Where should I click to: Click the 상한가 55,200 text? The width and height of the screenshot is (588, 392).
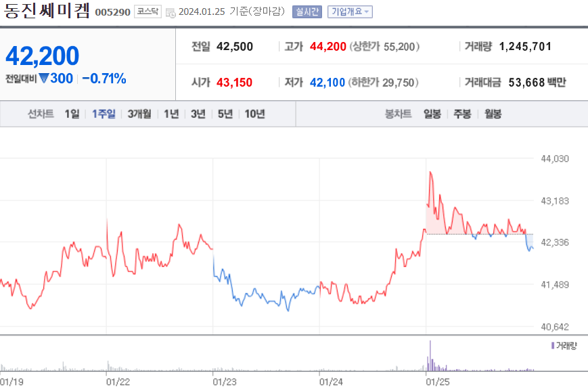(x=384, y=47)
